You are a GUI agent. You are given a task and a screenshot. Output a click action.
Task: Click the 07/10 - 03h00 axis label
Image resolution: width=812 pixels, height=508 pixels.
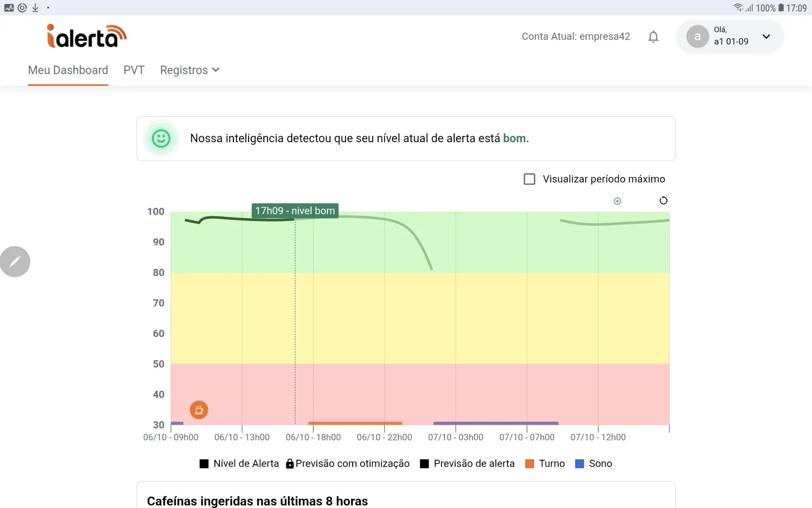pos(456,437)
